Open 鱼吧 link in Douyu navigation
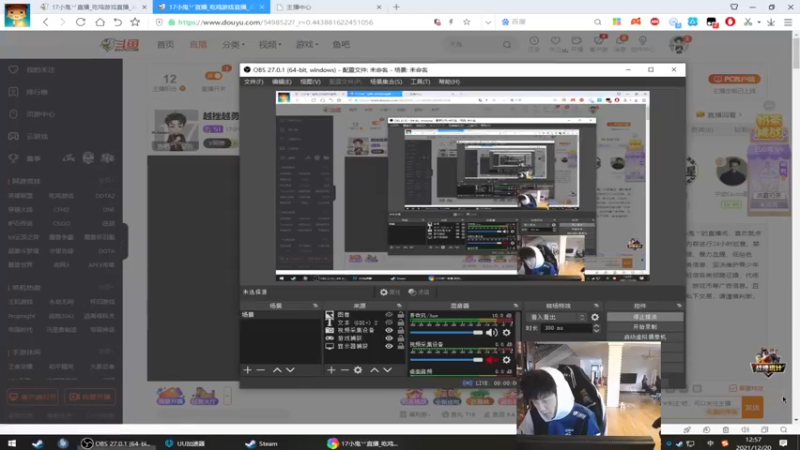 coord(341,44)
